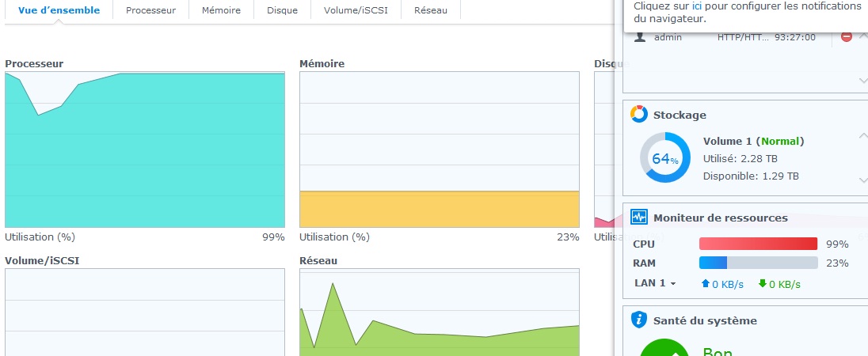Click the admin user icon
The image size is (868, 356).
pyautogui.click(x=640, y=37)
